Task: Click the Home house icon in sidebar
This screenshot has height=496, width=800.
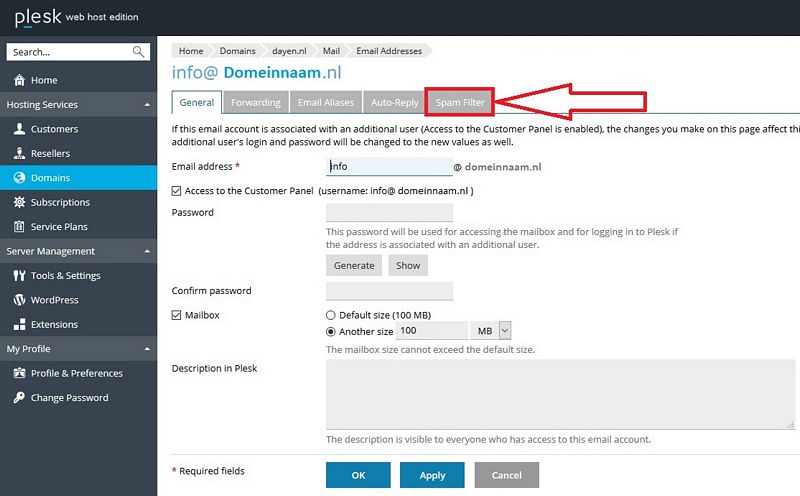Action: [19, 80]
